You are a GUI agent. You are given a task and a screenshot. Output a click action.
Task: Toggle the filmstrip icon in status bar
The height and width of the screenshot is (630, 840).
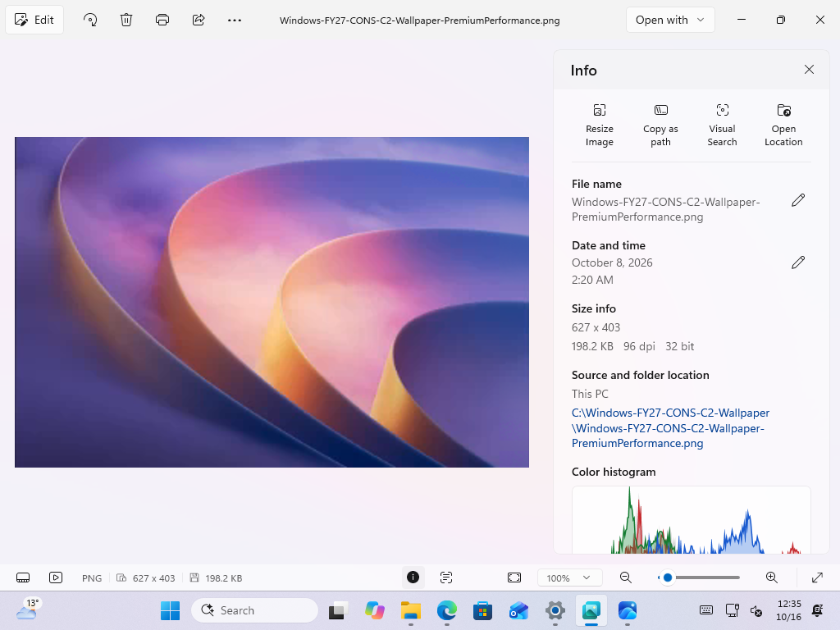23,577
